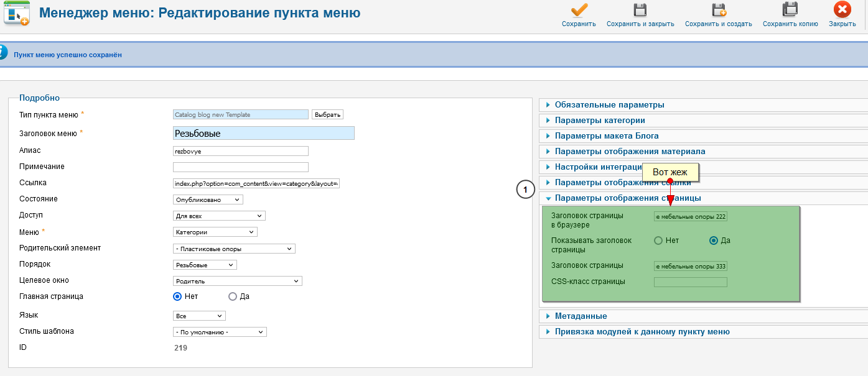This screenshot has height=376, width=868.
Task: Click the red Закрыть icon
Action: point(842,11)
